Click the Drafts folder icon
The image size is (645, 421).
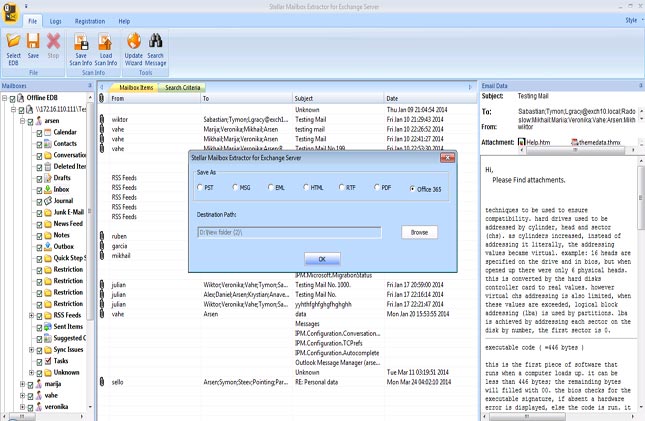point(48,178)
